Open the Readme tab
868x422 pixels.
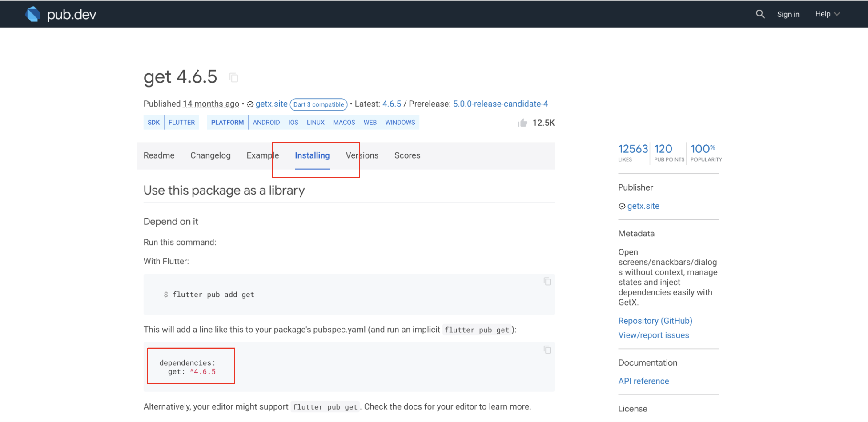159,155
